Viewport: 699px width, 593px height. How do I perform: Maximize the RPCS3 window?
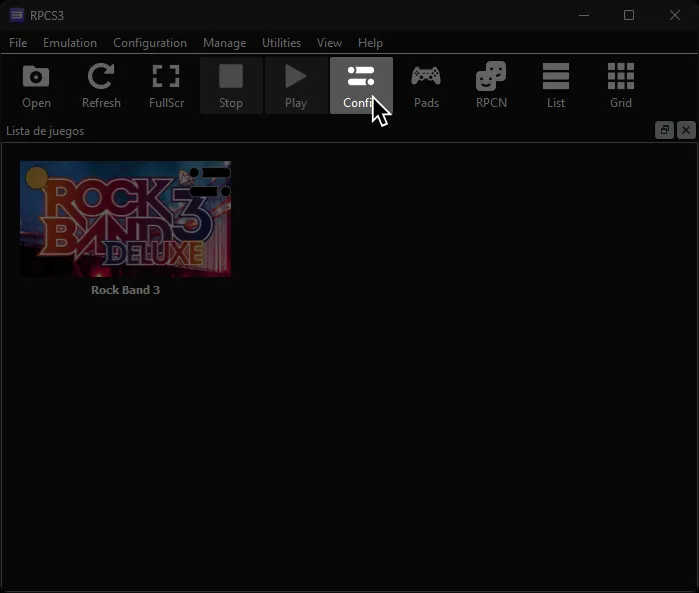pyautogui.click(x=629, y=15)
